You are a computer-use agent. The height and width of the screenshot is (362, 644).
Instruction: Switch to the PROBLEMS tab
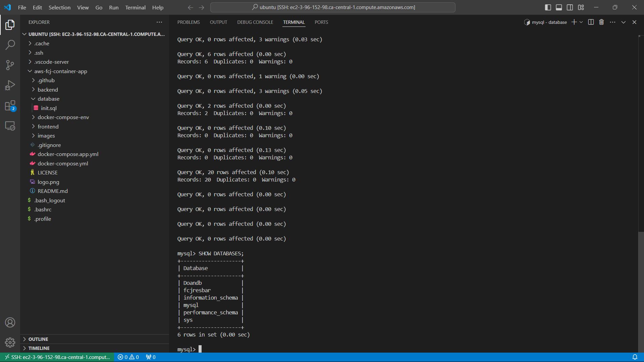click(x=189, y=22)
